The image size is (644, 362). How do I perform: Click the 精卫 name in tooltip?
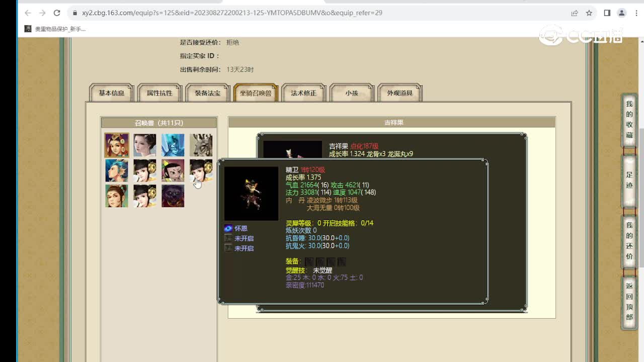(x=292, y=170)
